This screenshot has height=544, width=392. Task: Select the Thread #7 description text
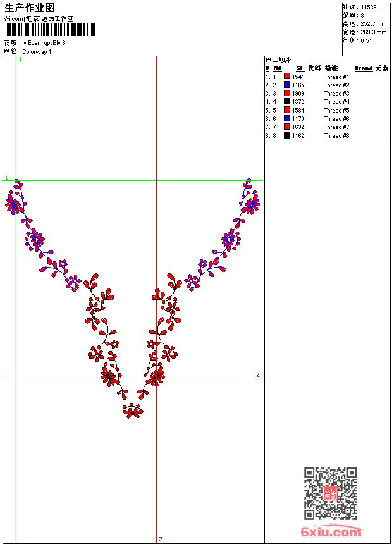click(336, 127)
